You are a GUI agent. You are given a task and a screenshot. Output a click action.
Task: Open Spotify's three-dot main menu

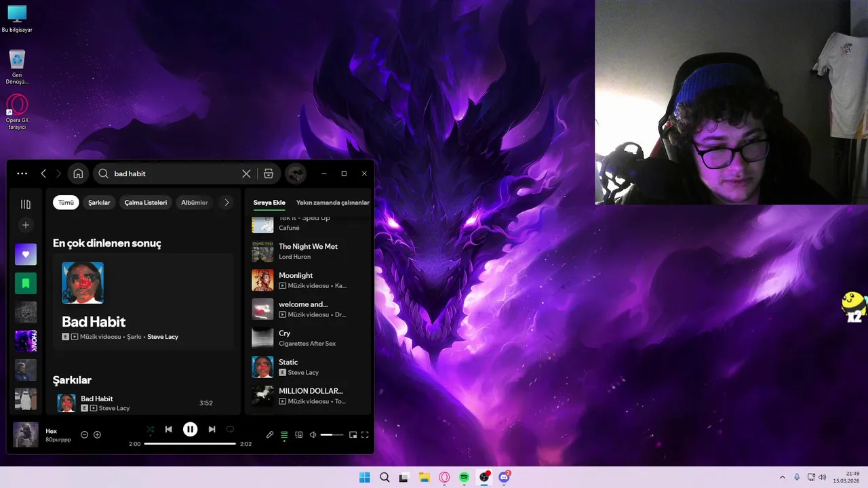[22, 174]
